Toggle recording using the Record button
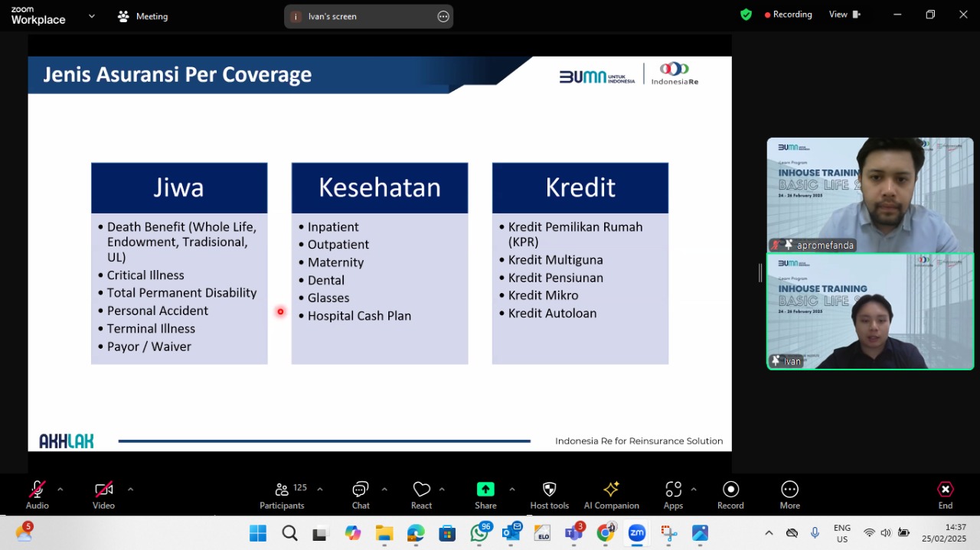The height and width of the screenshot is (550, 980). [730, 495]
